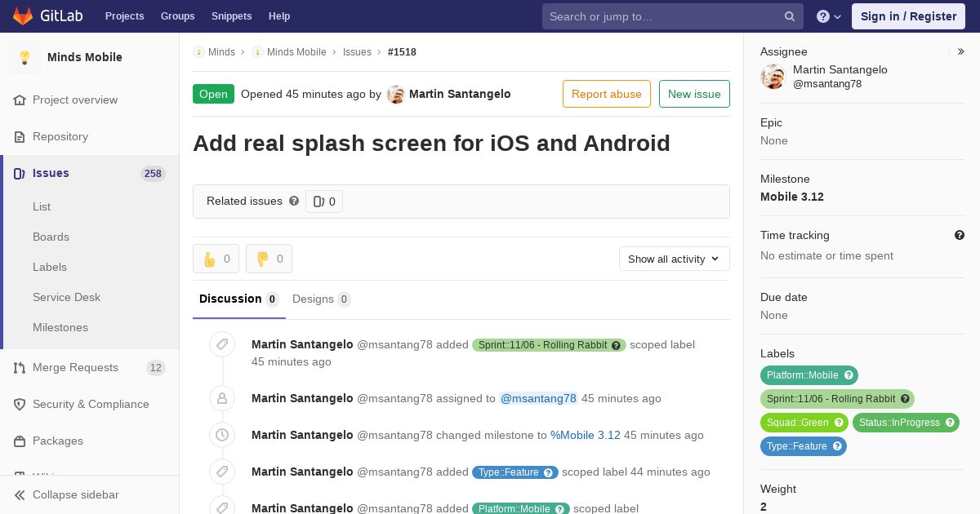Image resolution: width=980 pixels, height=514 pixels.
Task: Open the %Mobile 3.12 milestone link
Action: [586, 435]
